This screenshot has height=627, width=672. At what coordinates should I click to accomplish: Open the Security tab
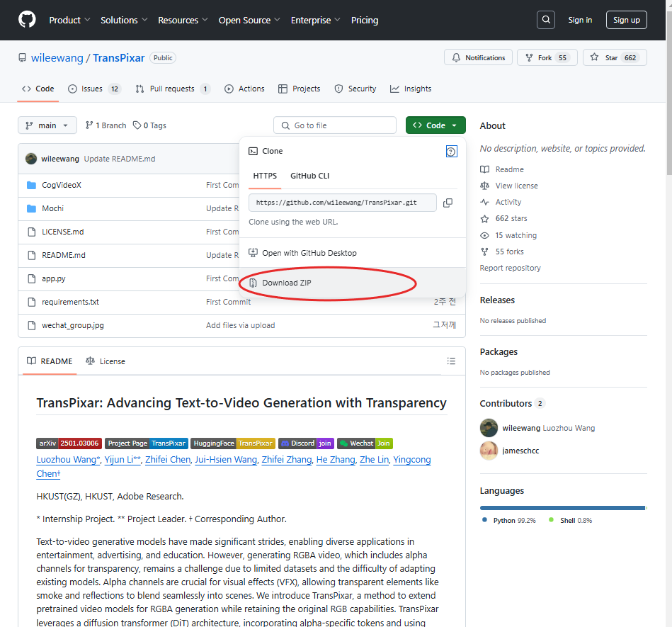pyautogui.click(x=355, y=89)
